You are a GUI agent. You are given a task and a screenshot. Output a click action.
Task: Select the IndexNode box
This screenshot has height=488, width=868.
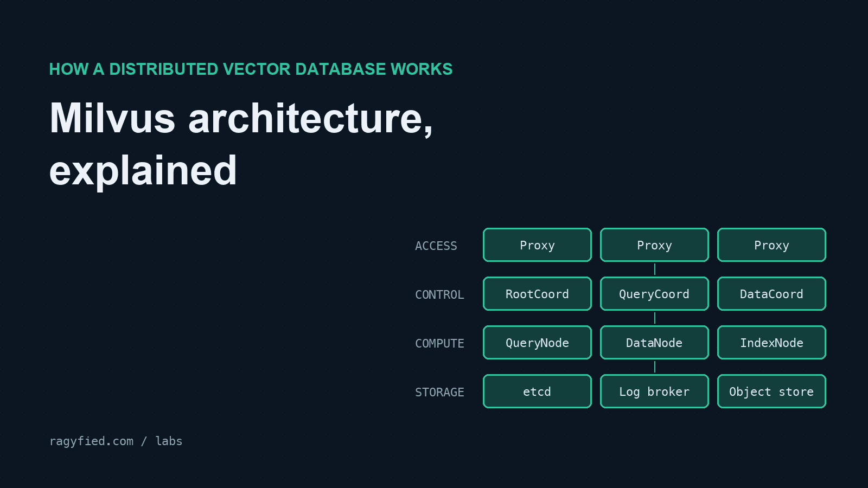point(771,343)
